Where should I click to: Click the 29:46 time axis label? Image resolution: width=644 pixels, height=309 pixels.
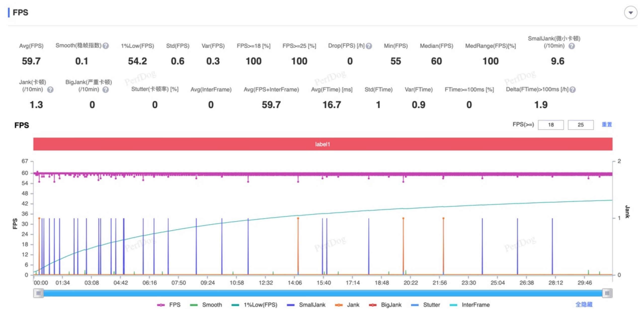click(585, 283)
